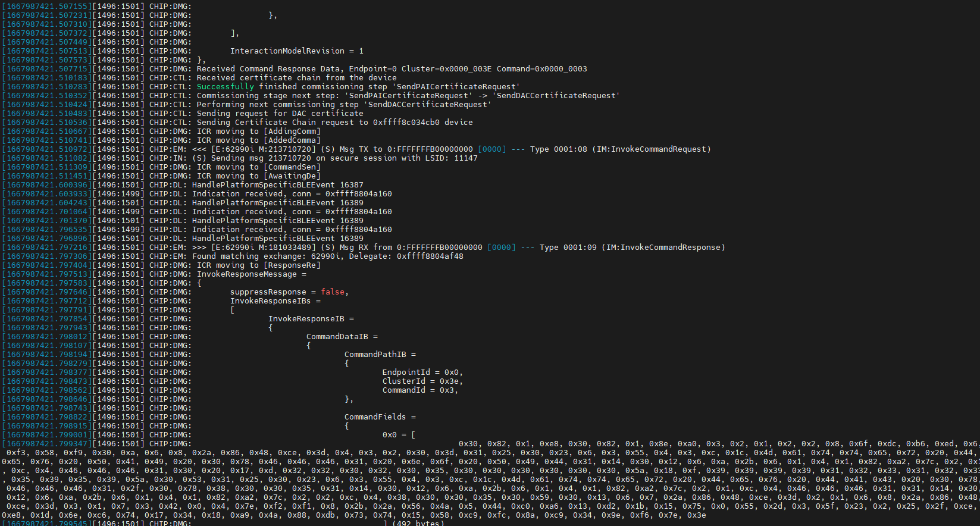The image size is (980, 526).
Task: Click 'ICR moving to [AddedComma]'
Action: [x=259, y=140]
